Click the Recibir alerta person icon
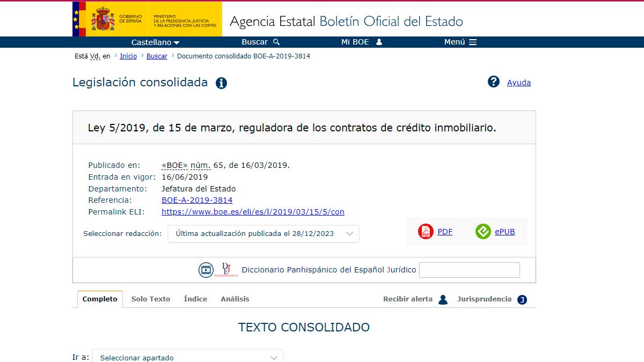 click(x=443, y=299)
